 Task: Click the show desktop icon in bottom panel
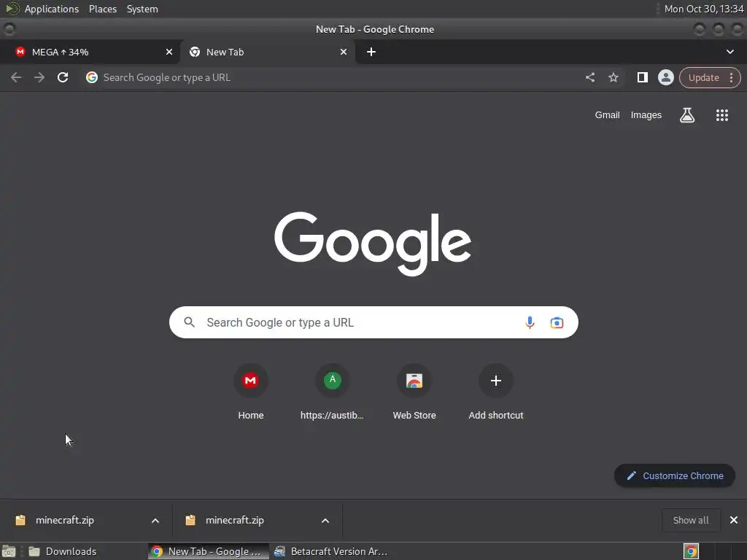tap(9, 551)
